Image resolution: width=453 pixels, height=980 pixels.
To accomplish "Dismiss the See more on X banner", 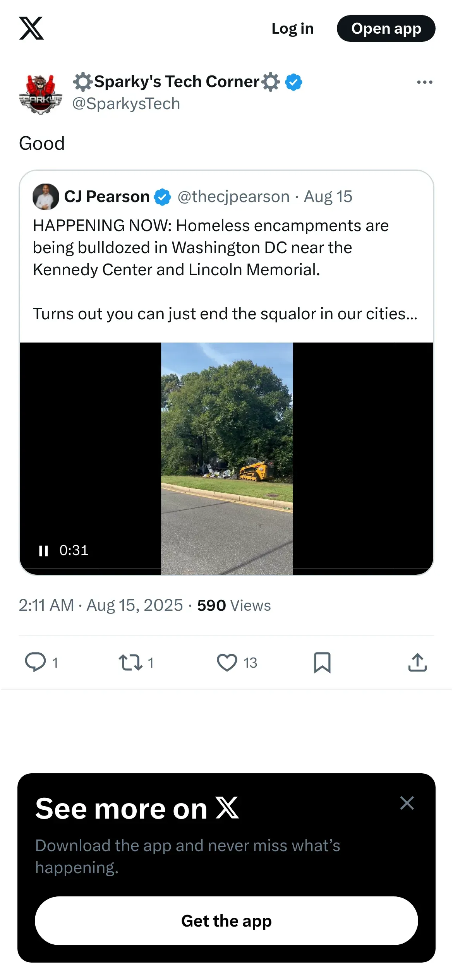I will pyautogui.click(x=407, y=803).
